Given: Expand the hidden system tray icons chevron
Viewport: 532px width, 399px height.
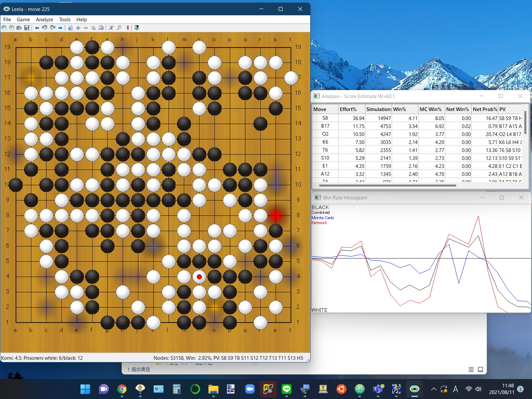Looking at the screenshot, I should click(434, 389).
